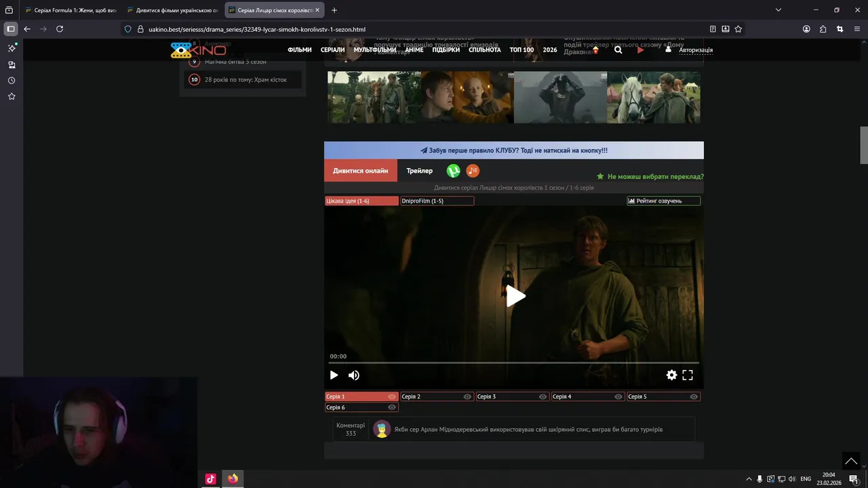Click the commenter avatar icon
This screenshot has width=868, height=488.
tap(382, 430)
